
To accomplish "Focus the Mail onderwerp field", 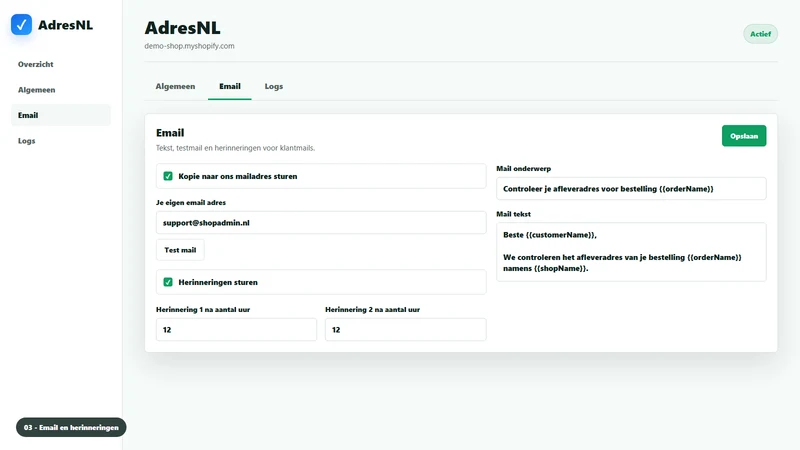I will (631, 189).
